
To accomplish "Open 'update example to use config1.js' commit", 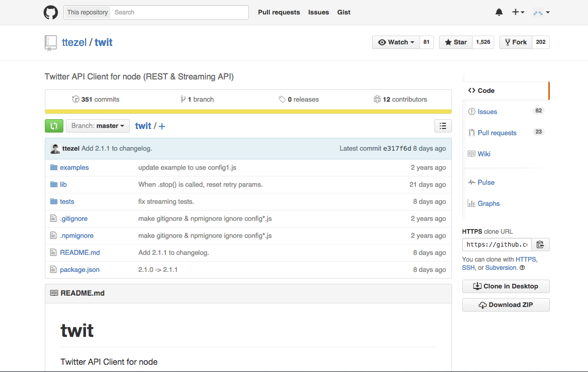I will (x=187, y=167).
